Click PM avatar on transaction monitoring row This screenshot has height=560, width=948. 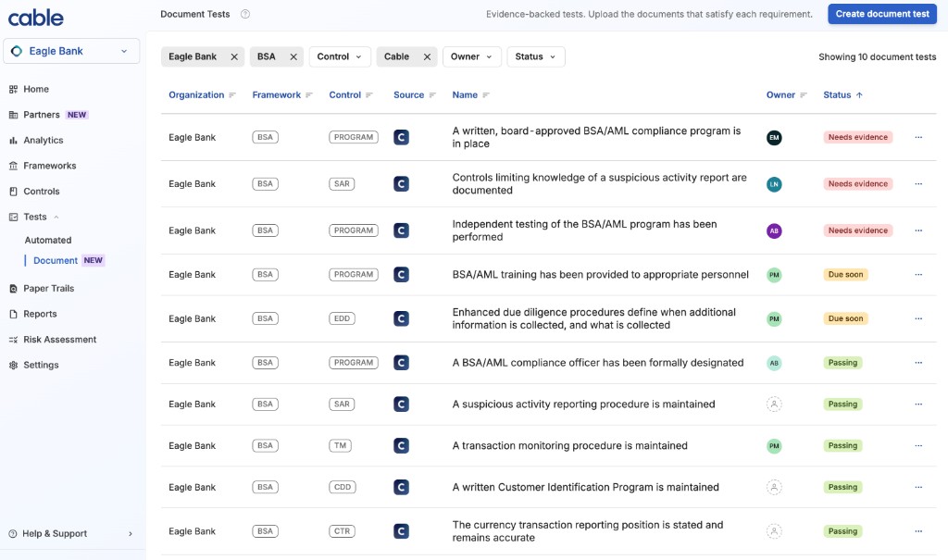tap(774, 446)
